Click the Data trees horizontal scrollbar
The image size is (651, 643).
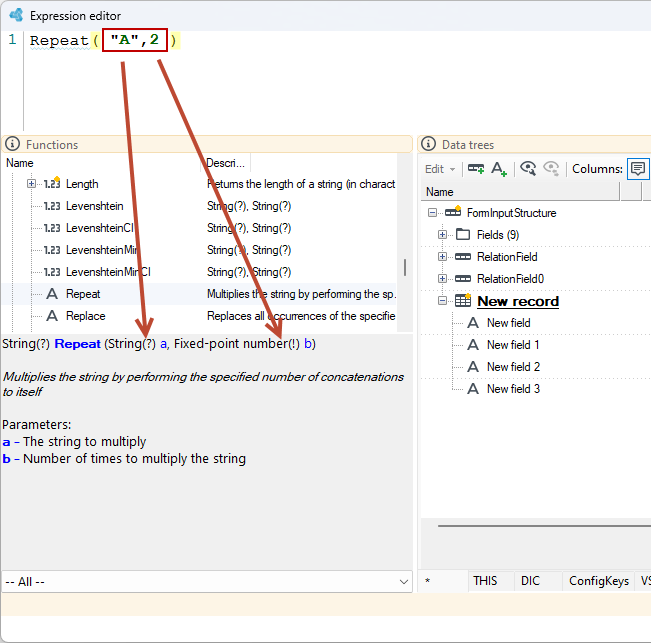pyautogui.click(x=544, y=526)
